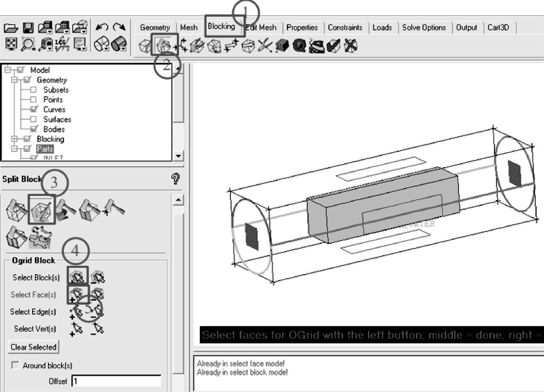This screenshot has height=392, width=544.
Task: Enable the Around block(s) checkbox
Action: (15, 365)
